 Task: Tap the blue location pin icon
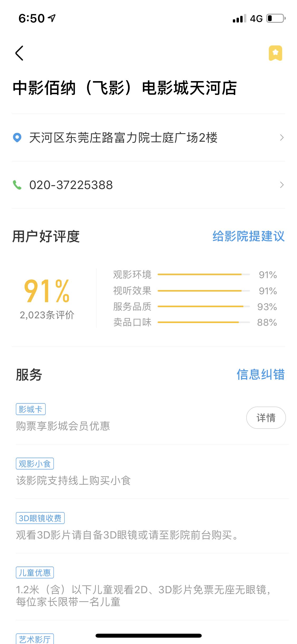pos(17,138)
